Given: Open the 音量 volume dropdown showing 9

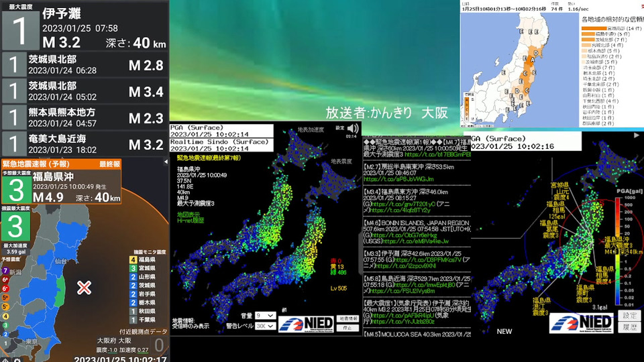Looking at the screenshot, I should click(266, 315).
